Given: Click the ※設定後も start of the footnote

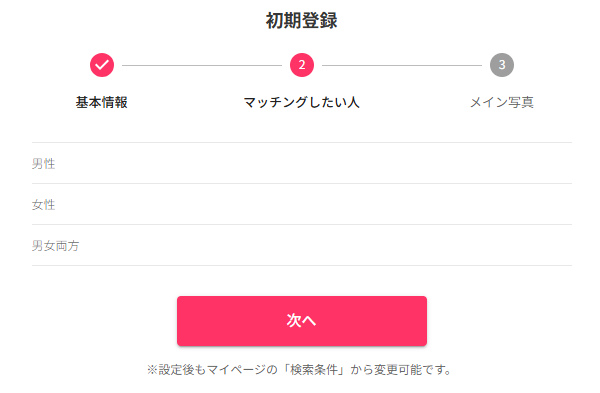Looking at the screenshot, I should [176, 370].
